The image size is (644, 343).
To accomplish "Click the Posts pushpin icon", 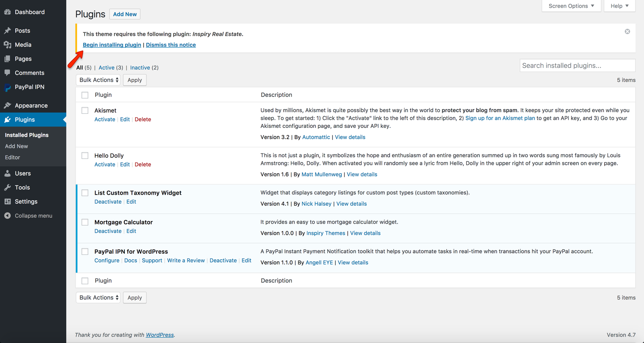I will 7,31.
